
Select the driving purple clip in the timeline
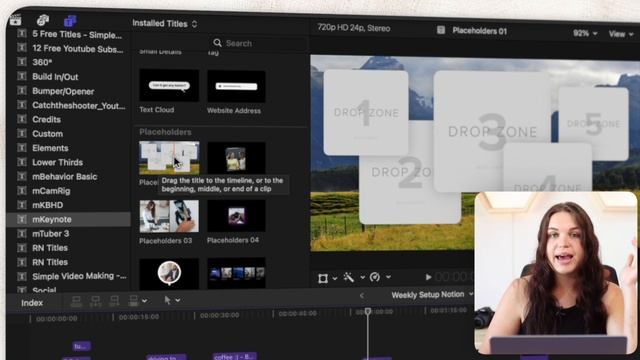167,358
